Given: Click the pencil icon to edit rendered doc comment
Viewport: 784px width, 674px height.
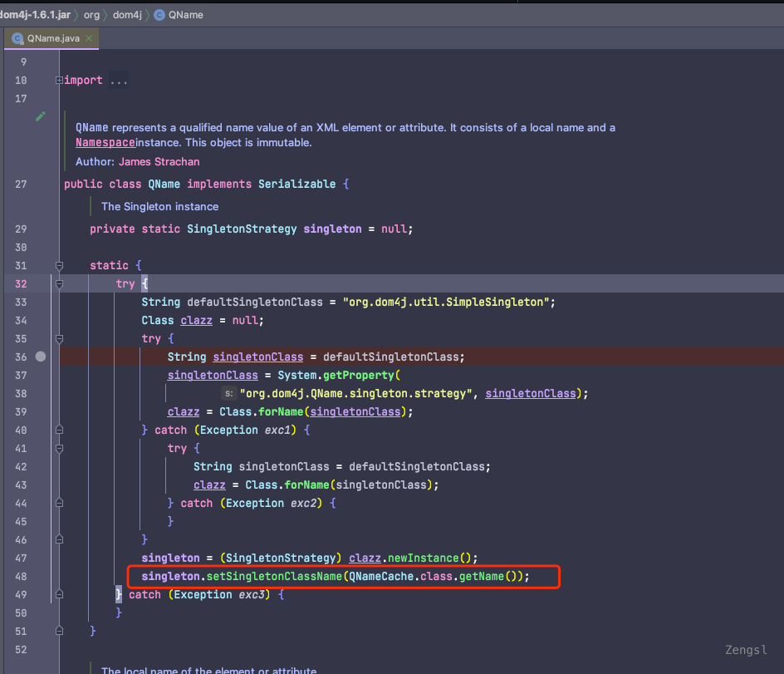Looking at the screenshot, I should pyautogui.click(x=41, y=117).
